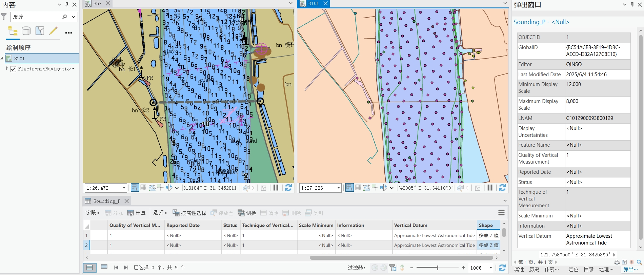The height and width of the screenshot is (275, 644).
Task: Expand the ElectronicNavigation layer group
Action: 7,68
